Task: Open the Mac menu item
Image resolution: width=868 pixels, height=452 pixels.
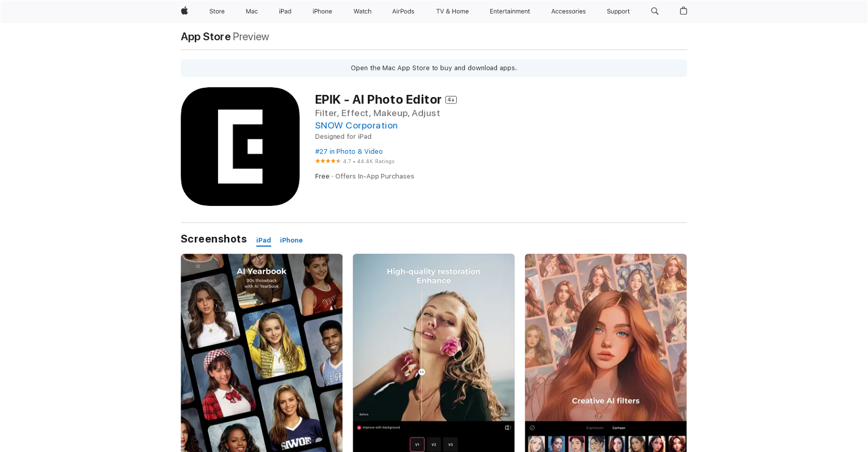Action: click(x=252, y=11)
